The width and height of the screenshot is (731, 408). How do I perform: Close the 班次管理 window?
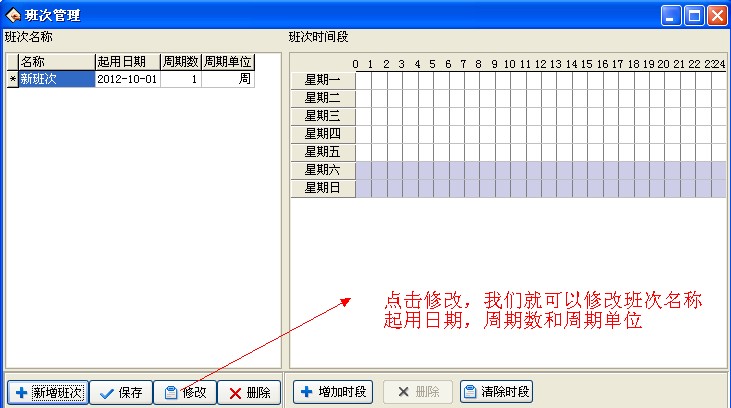point(717,16)
